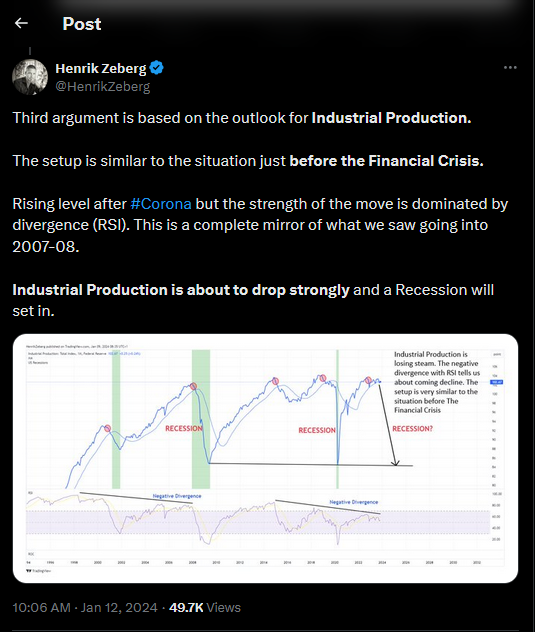Viewport: 535px width, 632px height.
Task: Click the TradingView logo in chart corner
Action: click(38, 571)
